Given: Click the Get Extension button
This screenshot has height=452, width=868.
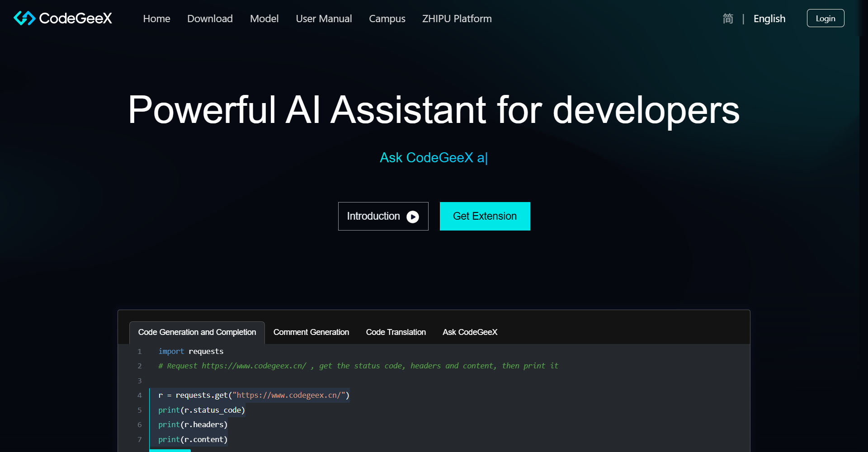Looking at the screenshot, I should click(x=485, y=216).
